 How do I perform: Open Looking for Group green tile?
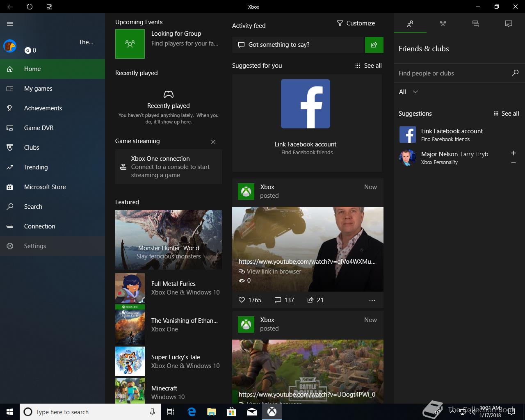click(130, 44)
